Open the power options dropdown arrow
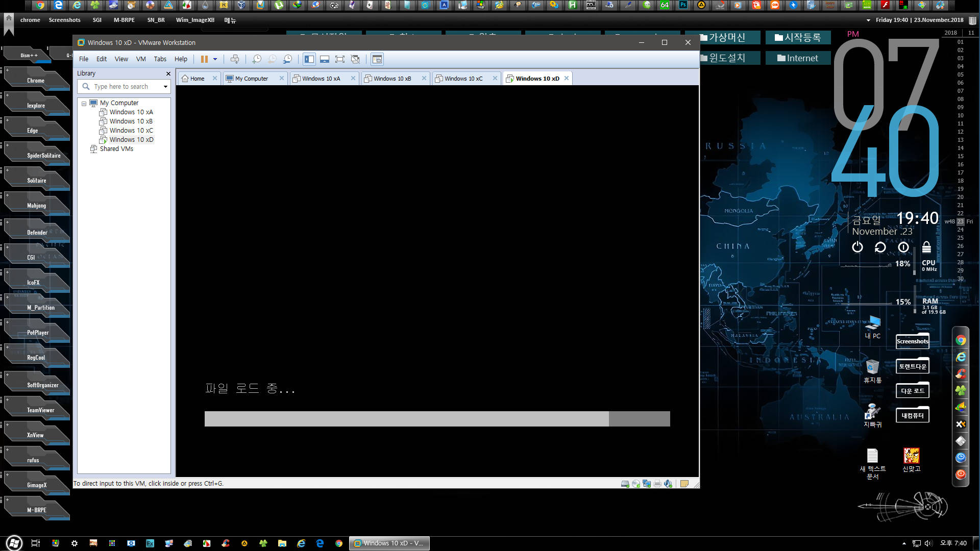 click(x=215, y=59)
